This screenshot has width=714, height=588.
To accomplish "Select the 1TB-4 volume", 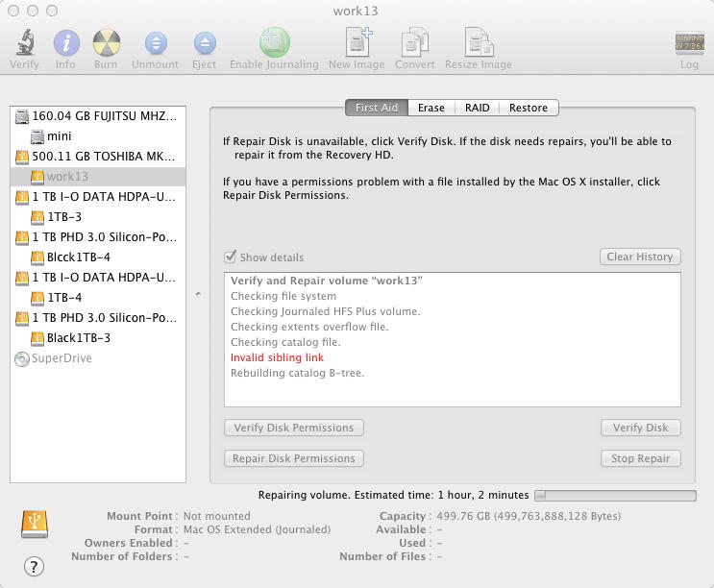I will pyautogui.click(x=98, y=298).
